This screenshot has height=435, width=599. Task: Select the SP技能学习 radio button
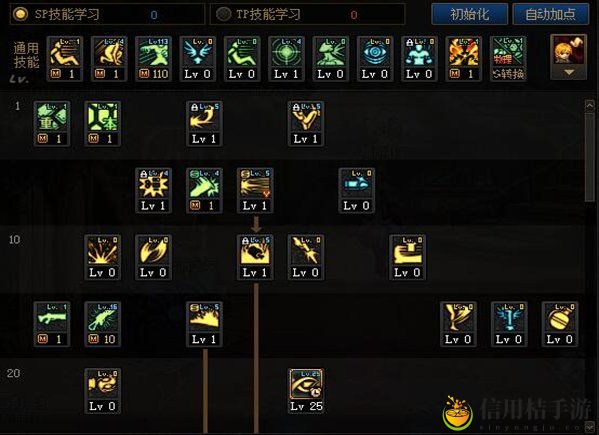click(x=20, y=14)
